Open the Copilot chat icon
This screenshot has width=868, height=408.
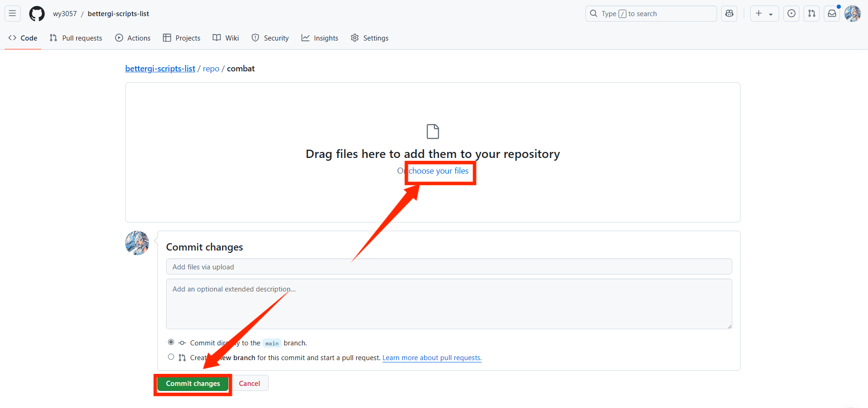tap(729, 13)
